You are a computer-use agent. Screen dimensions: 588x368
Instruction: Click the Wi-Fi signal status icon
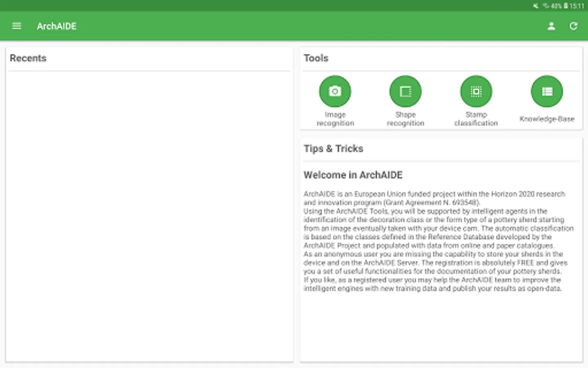point(546,6)
